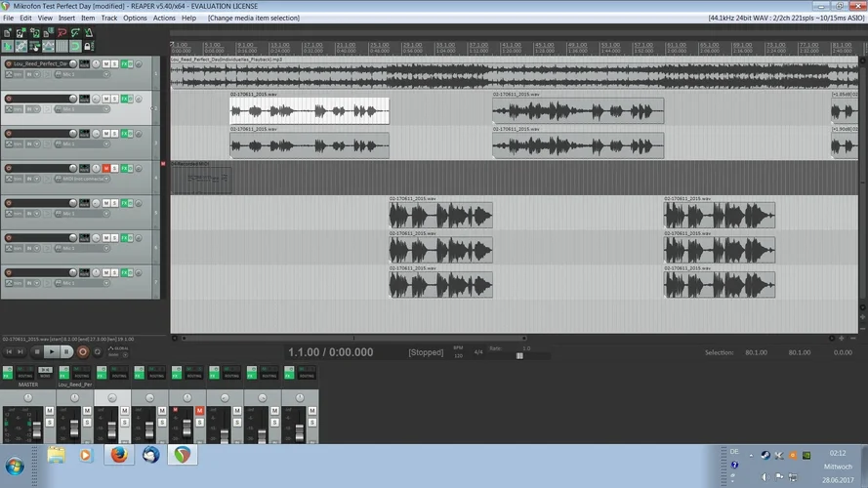
Task: Open the FX on Lou_Reed_Perfect_Day track
Action: tap(125, 63)
